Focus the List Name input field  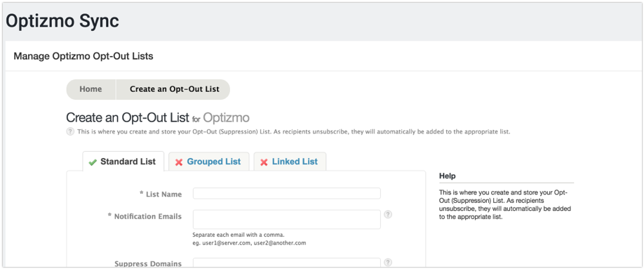(x=287, y=193)
